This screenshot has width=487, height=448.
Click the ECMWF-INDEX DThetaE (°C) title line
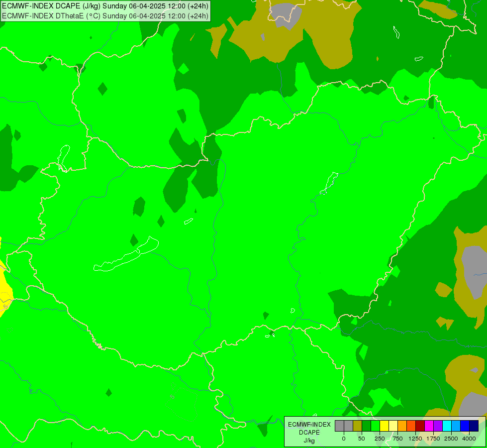click(105, 16)
